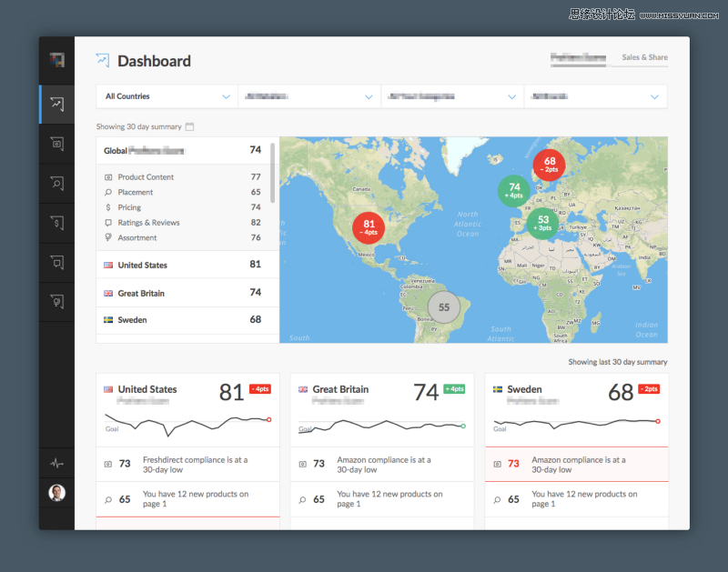The width and height of the screenshot is (728, 572).
Task: Expand the last filter dropdown chevron
Action: 654,97
